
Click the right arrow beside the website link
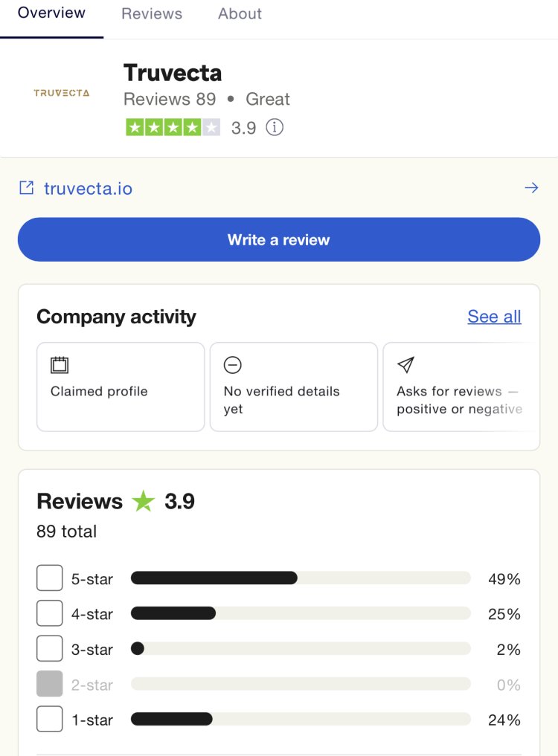[531, 187]
